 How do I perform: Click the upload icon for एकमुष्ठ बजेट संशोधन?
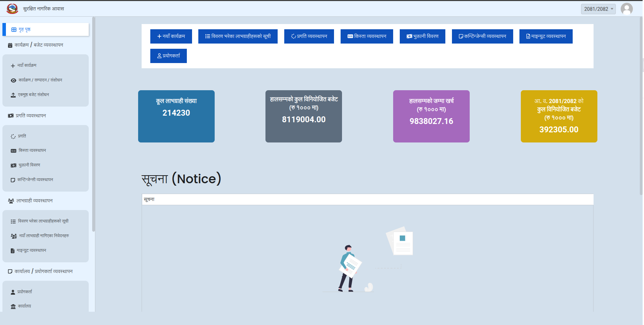(13, 95)
